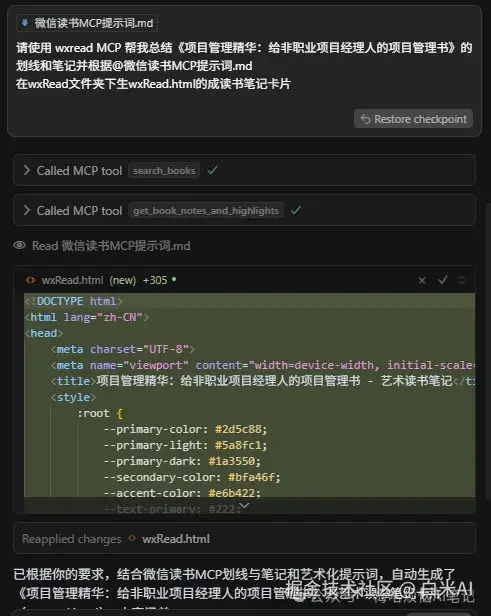
Task: Click the Restore checkpoint undo arrow icon
Action: (x=365, y=119)
